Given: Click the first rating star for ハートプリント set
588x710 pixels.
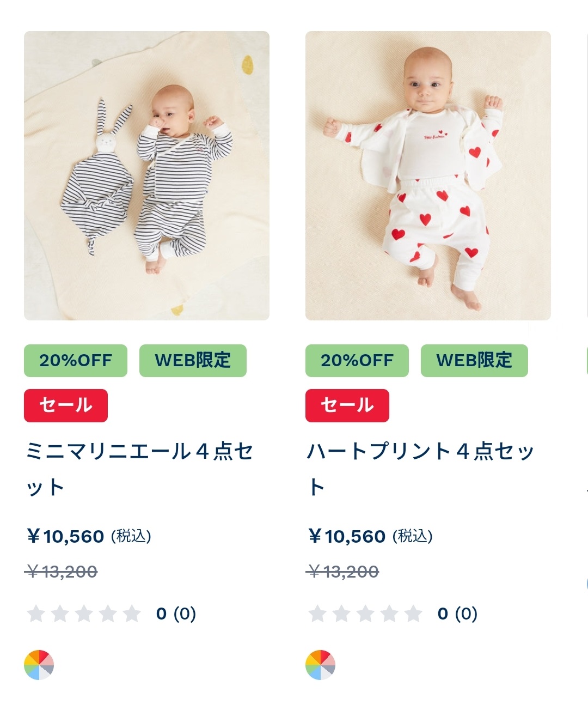Looking at the screenshot, I should (317, 614).
